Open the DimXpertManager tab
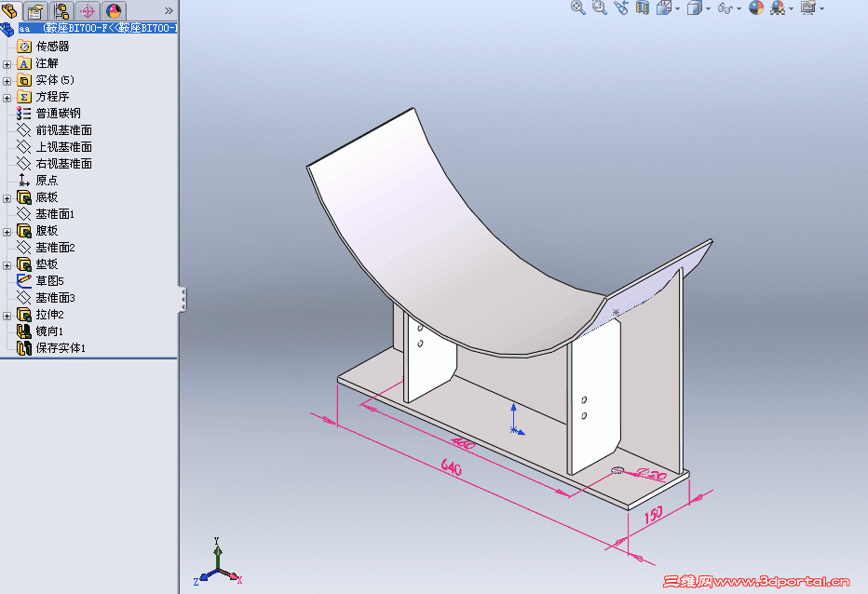Image resolution: width=868 pixels, height=594 pixels. (88, 10)
